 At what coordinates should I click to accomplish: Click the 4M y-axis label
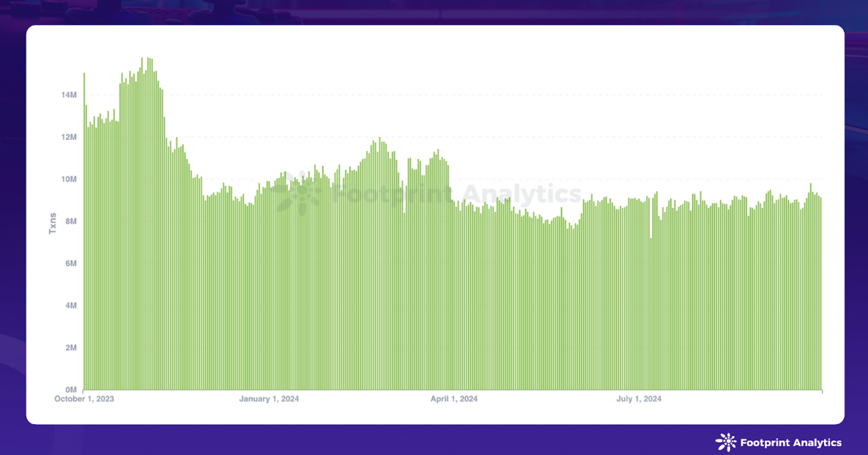(71, 306)
